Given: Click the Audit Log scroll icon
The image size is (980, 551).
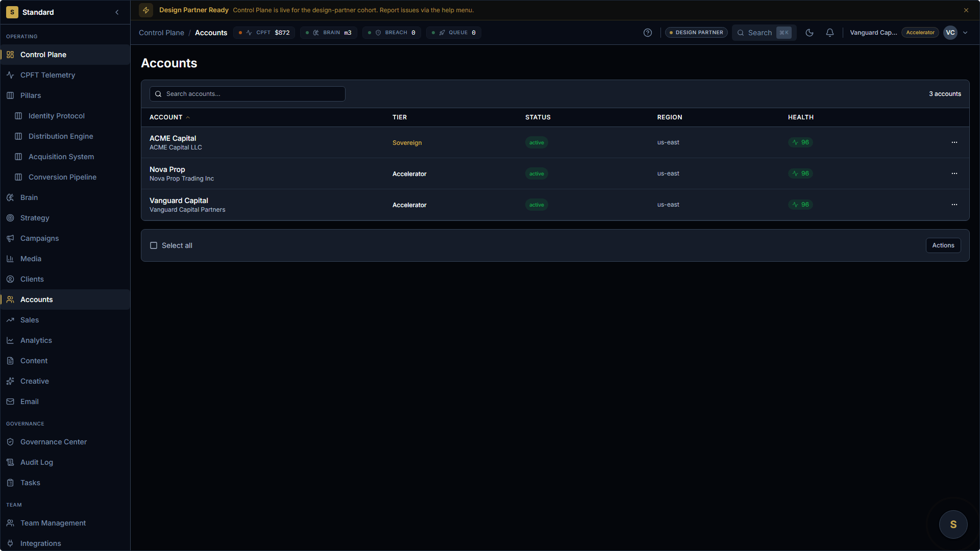Looking at the screenshot, I should [10, 462].
